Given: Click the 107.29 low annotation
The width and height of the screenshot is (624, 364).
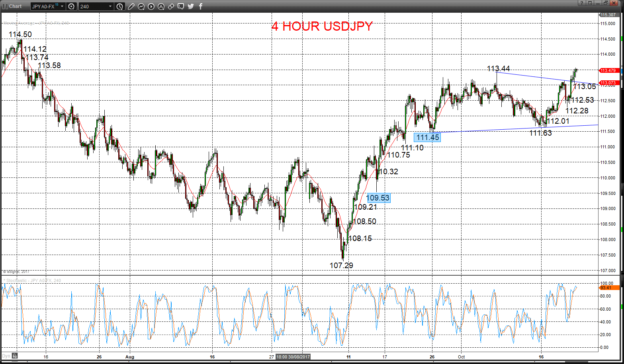Looking at the screenshot, I should point(341,265).
